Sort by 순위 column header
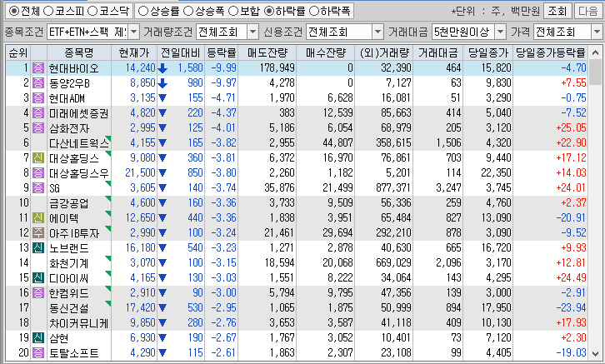Screen dimensions: 605x364 click(18, 52)
